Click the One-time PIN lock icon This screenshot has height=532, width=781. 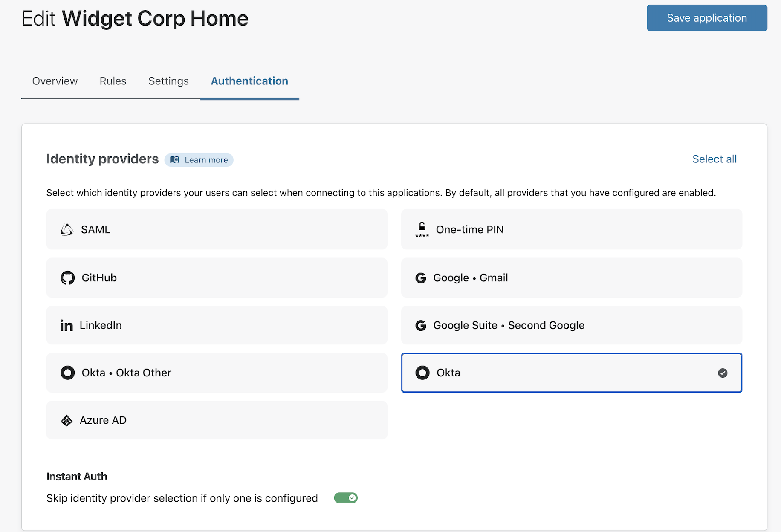click(422, 229)
